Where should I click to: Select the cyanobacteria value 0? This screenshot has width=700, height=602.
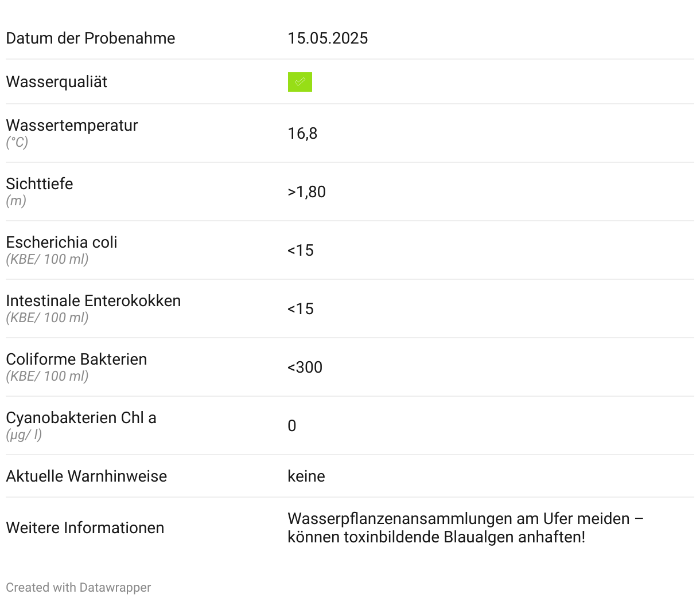coord(292,426)
